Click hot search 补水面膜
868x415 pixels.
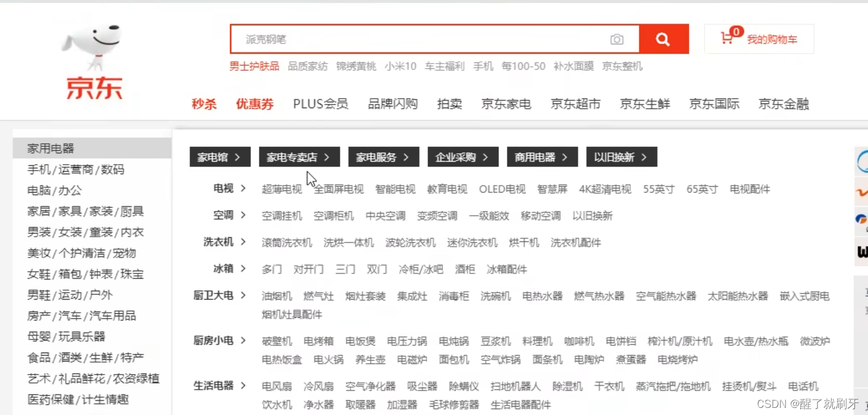pyautogui.click(x=573, y=66)
